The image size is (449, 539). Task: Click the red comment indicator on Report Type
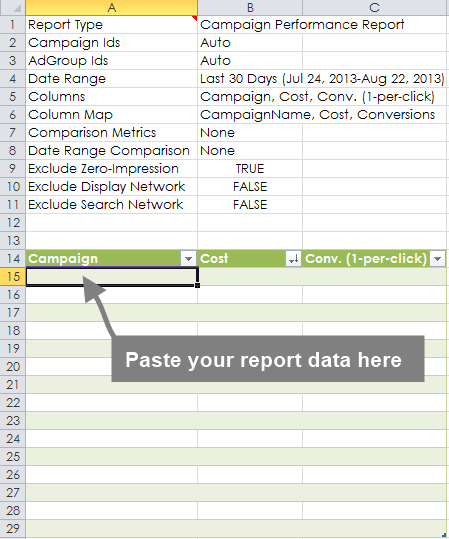pos(195,18)
